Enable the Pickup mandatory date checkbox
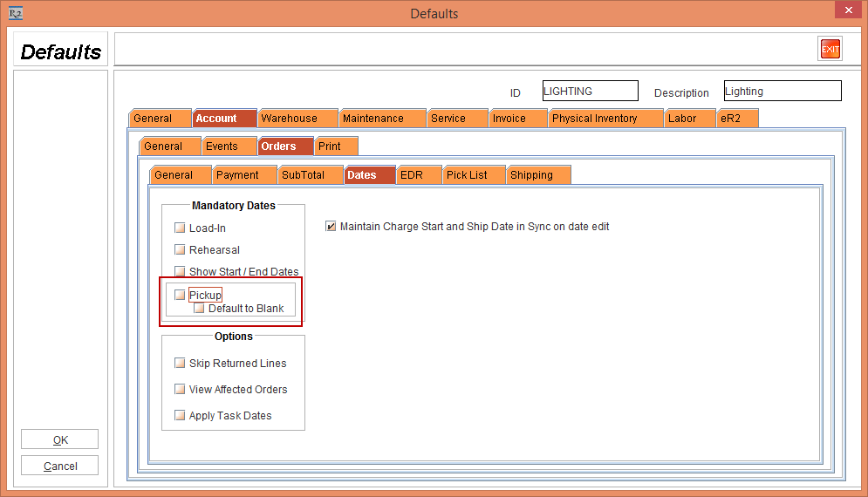 (x=181, y=295)
